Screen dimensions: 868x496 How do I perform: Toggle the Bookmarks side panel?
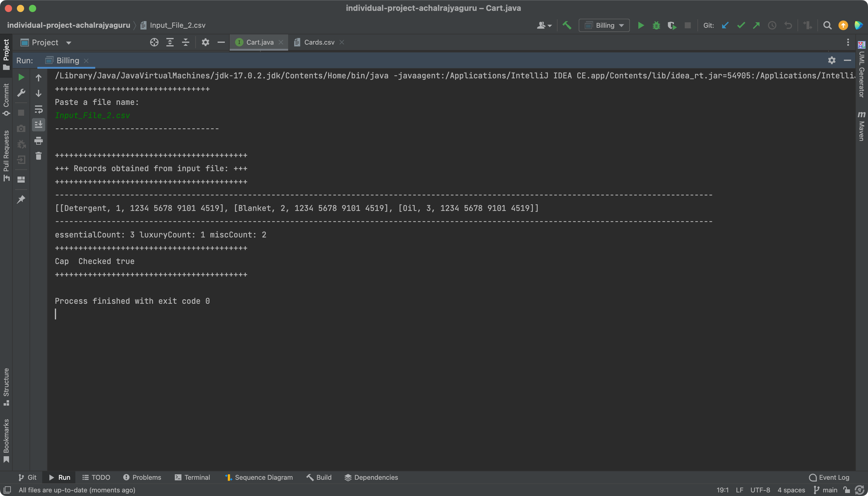(6, 440)
